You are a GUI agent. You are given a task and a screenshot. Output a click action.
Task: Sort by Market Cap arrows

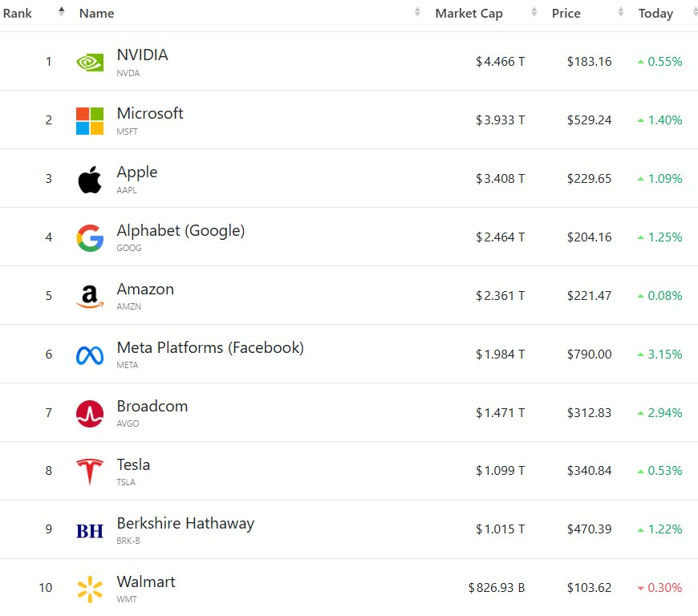pos(534,12)
